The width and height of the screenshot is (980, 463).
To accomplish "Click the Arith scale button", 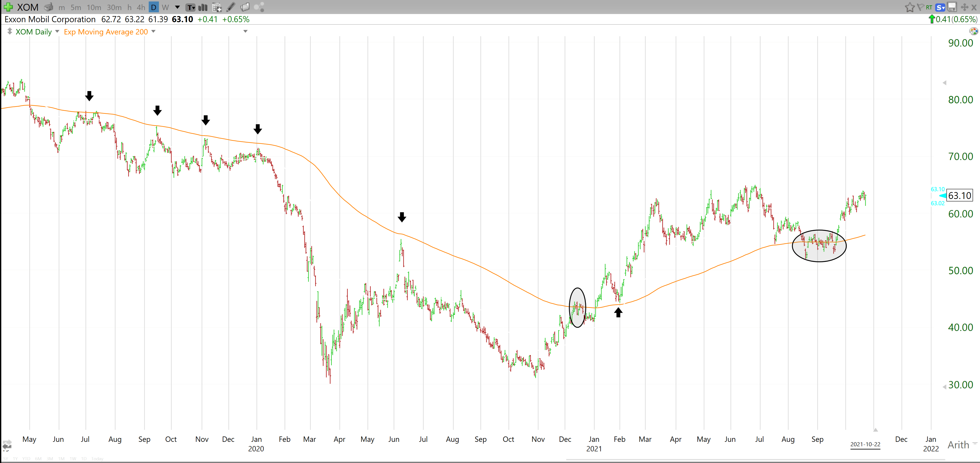I will click(x=958, y=444).
